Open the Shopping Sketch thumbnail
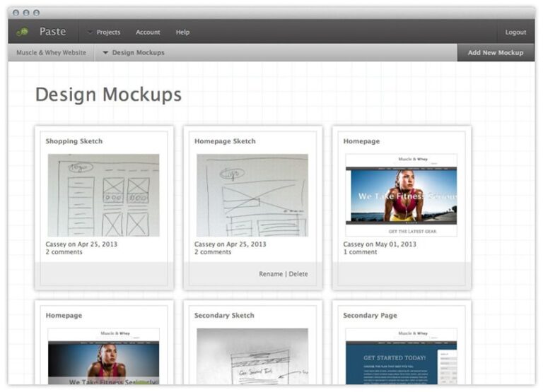 (x=103, y=195)
